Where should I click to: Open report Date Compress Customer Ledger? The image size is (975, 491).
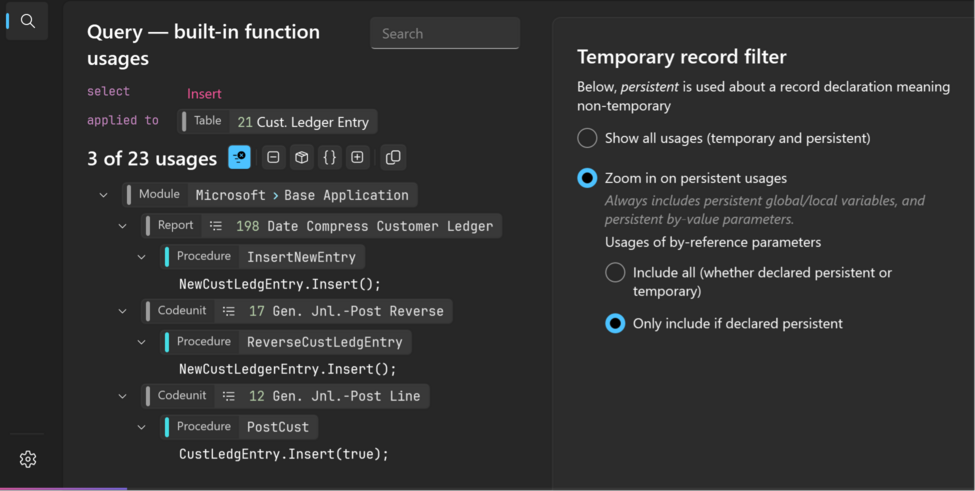[321, 226]
